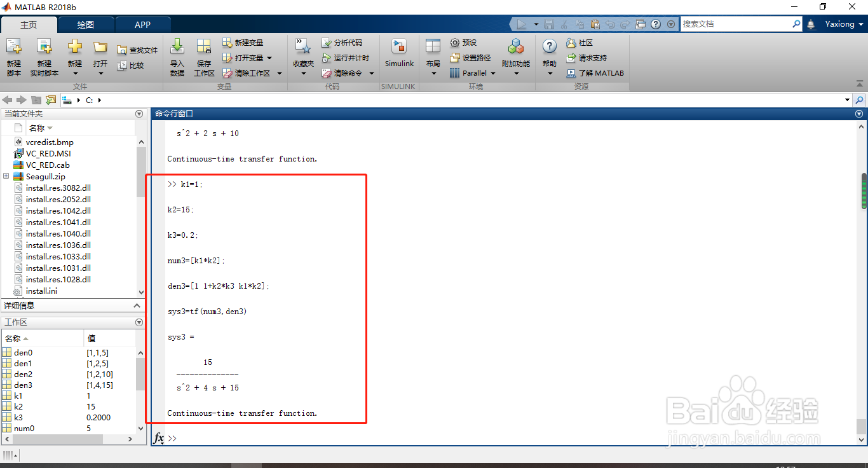
Task: Open the 工作区 panel actions menu
Action: 139,322
